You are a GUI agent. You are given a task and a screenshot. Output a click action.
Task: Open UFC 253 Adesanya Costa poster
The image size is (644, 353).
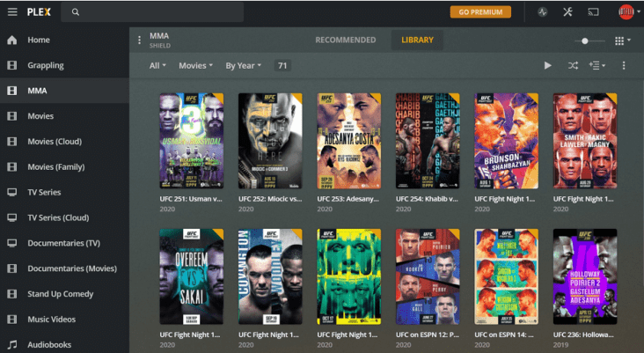pos(348,141)
